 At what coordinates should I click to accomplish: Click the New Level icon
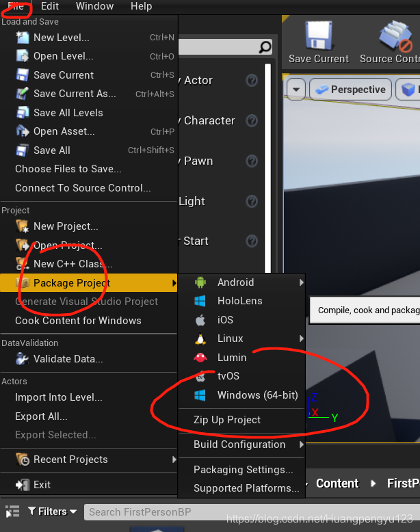click(23, 38)
